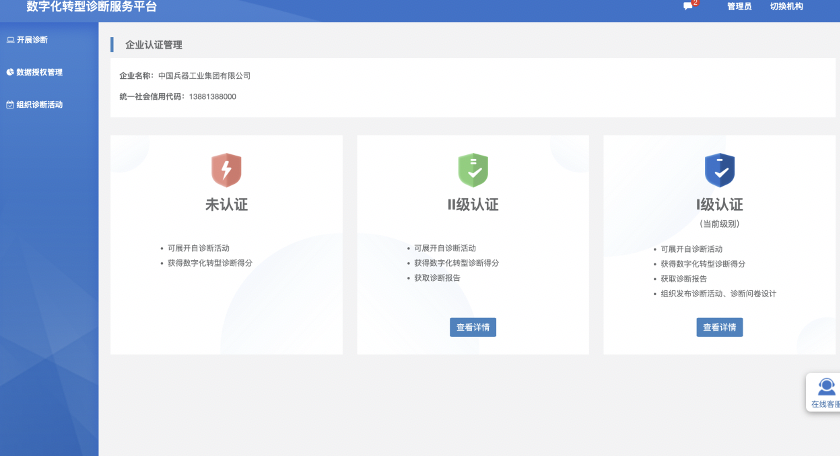Open the 在线客服 support widget
Viewport: 840px width, 456px height.
click(x=825, y=393)
